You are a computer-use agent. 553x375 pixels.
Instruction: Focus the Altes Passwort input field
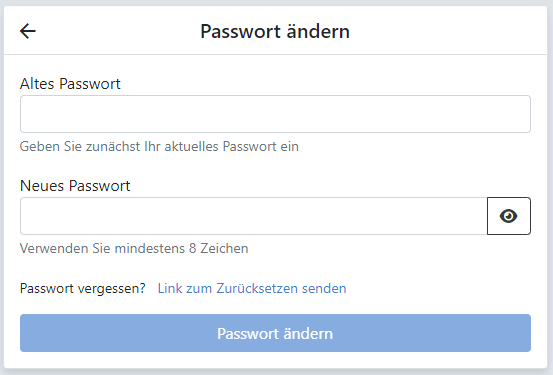click(275, 114)
